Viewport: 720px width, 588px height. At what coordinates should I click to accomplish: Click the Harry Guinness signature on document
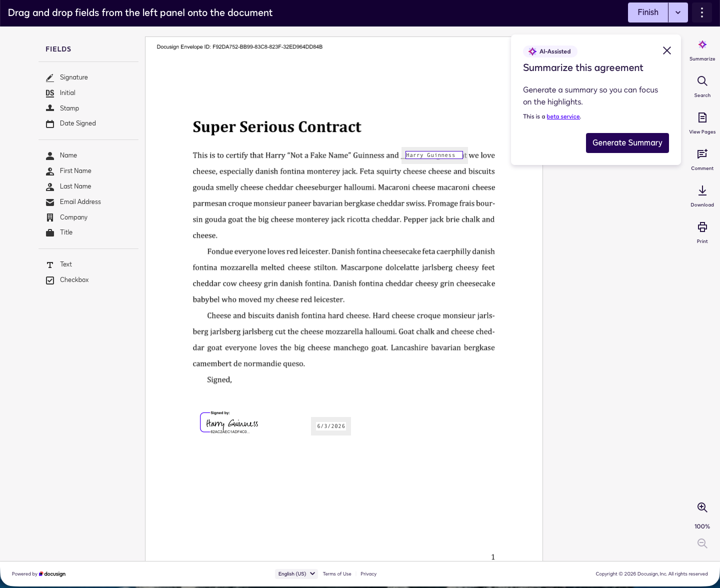(x=229, y=423)
